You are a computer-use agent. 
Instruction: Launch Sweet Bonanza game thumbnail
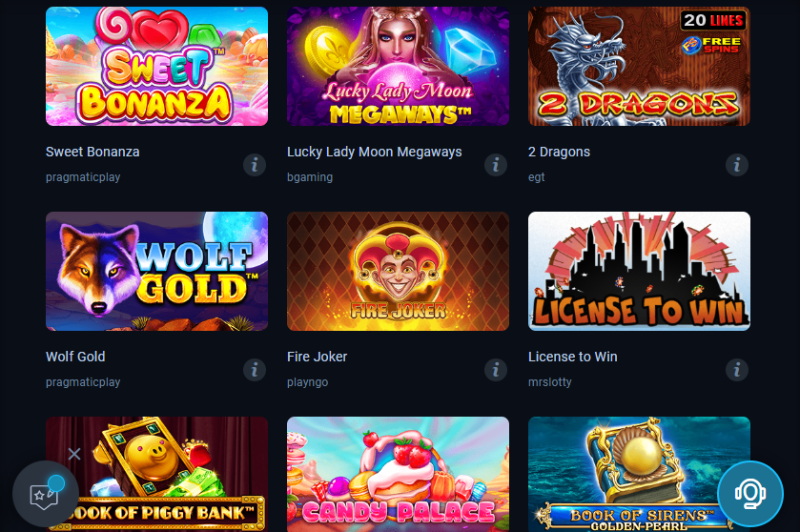point(156,67)
